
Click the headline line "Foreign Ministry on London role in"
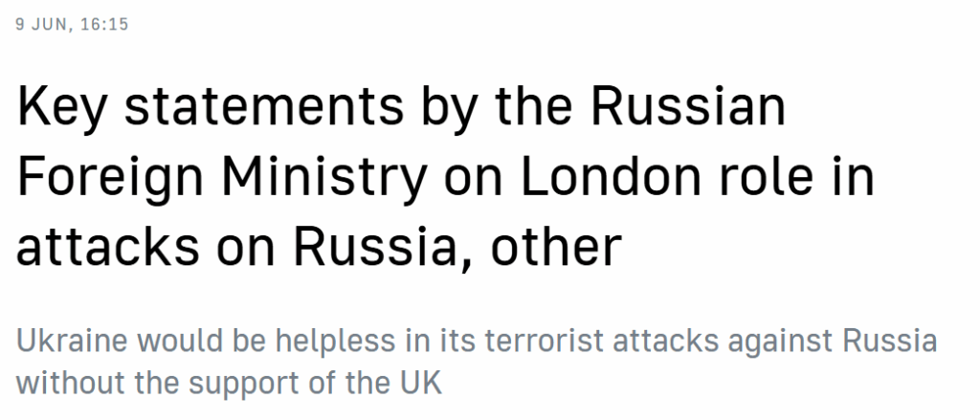point(445,180)
